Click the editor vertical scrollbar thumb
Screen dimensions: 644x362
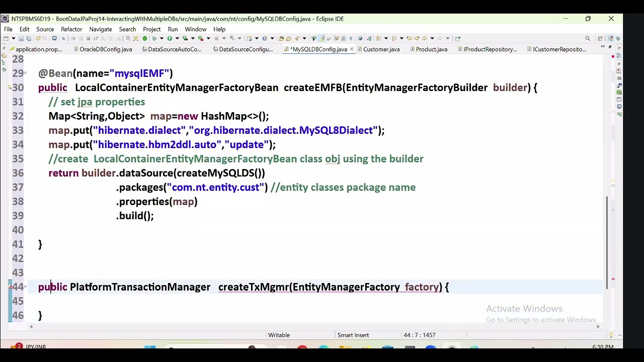click(607, 243)
